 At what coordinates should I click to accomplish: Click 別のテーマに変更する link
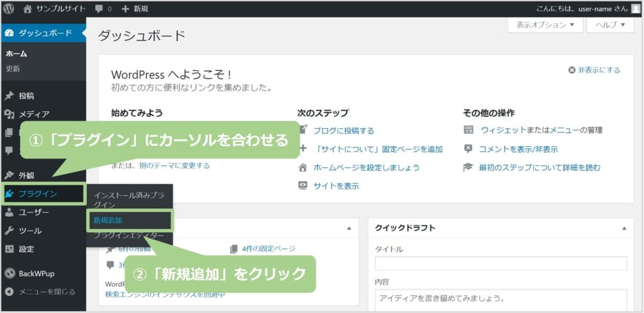pos(174,166)
